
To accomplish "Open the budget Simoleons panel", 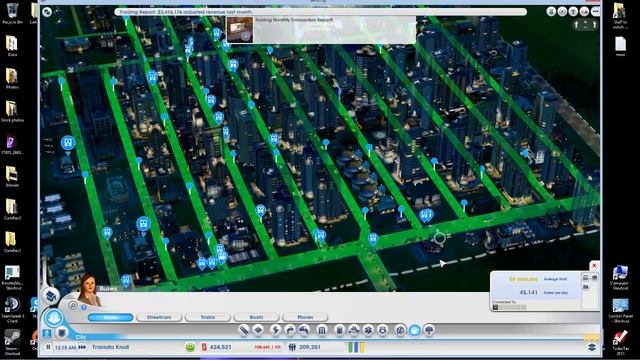I will [216, 347].
